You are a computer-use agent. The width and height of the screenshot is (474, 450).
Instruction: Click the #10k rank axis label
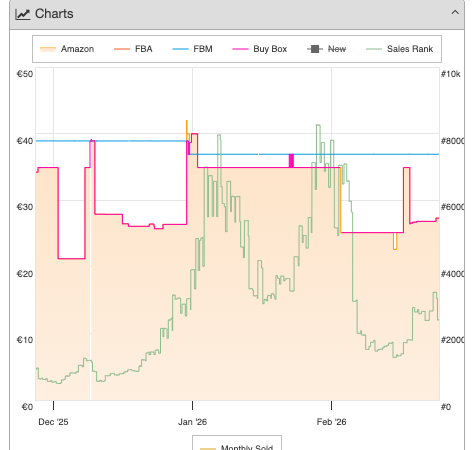click(450, 74)
